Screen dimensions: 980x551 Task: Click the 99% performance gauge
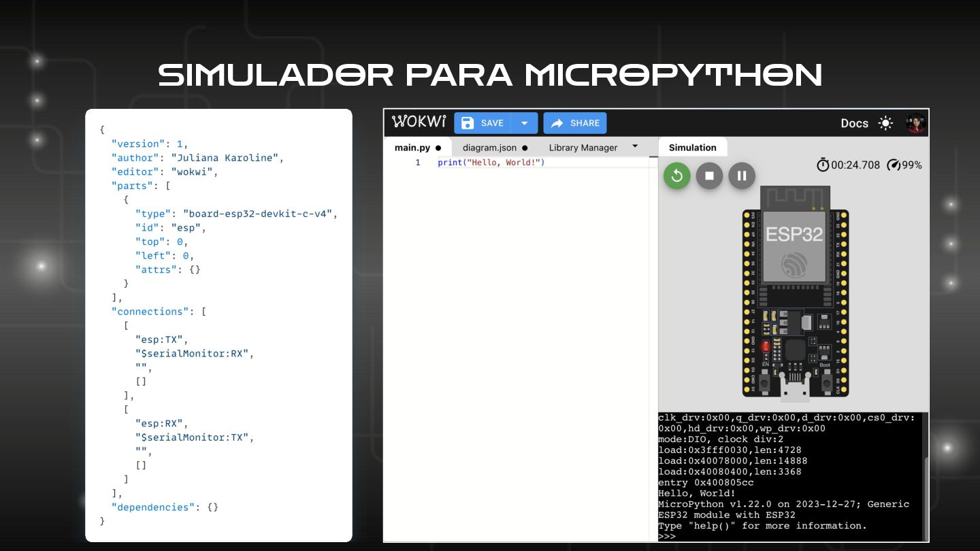pyautogui.click(x=904, y=165)
